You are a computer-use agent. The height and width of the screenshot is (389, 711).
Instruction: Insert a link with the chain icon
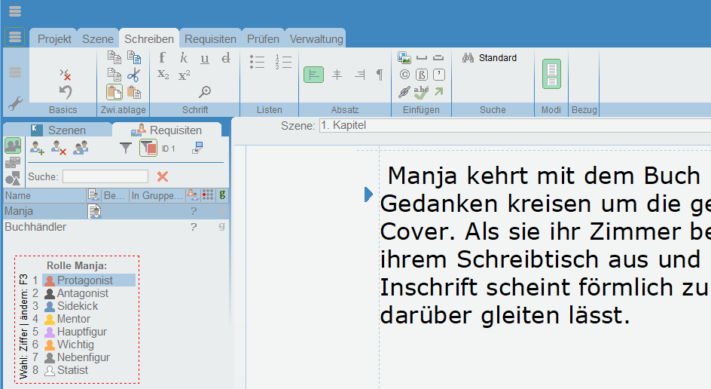(x=404, y=92)
